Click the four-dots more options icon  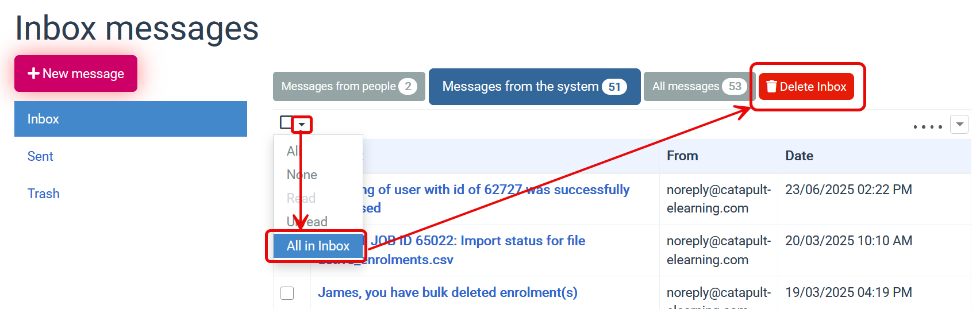tap(928, 126)
